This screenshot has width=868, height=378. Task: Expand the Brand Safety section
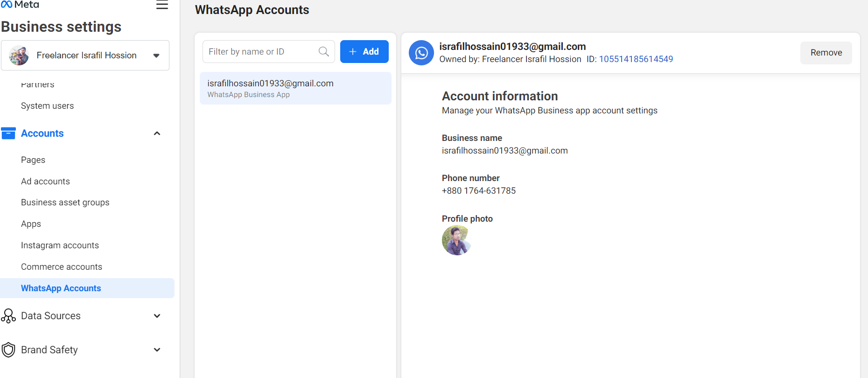pyautogui.click(x=157, y=350)
